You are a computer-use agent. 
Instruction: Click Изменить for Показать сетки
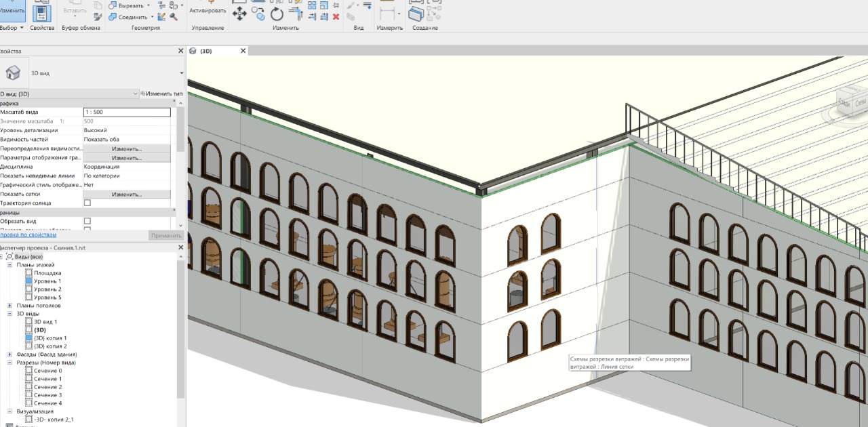coord(127,195)
